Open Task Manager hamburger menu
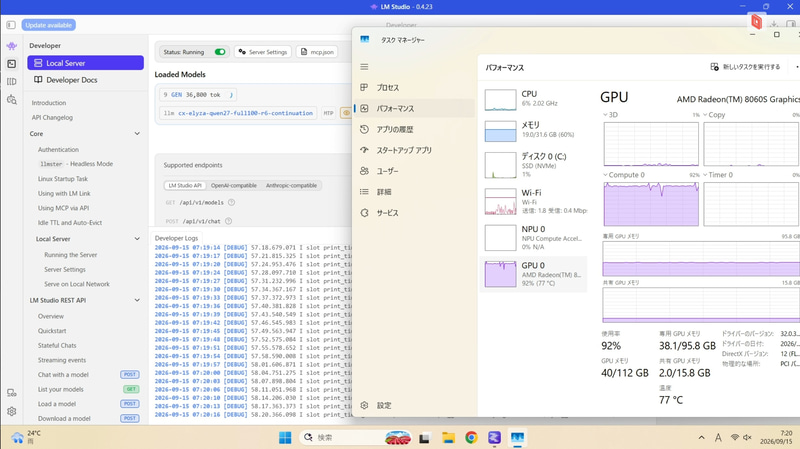Viewport: 800px width, 449px height. (364, 67)
